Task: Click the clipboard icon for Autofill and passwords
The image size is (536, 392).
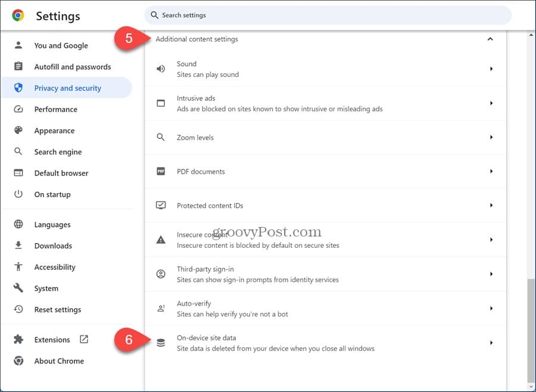Action: click(18, 66)
